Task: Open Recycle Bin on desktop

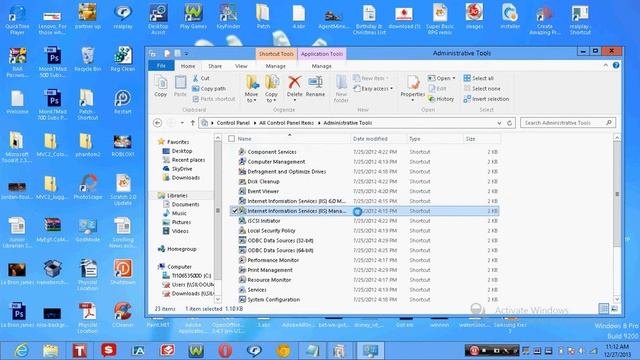Action: pos(88,60)
